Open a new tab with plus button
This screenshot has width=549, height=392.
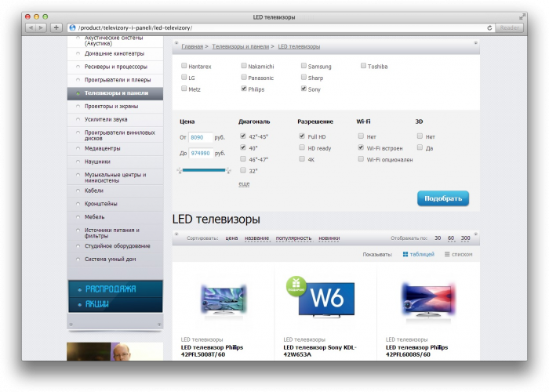coord(56,27)
